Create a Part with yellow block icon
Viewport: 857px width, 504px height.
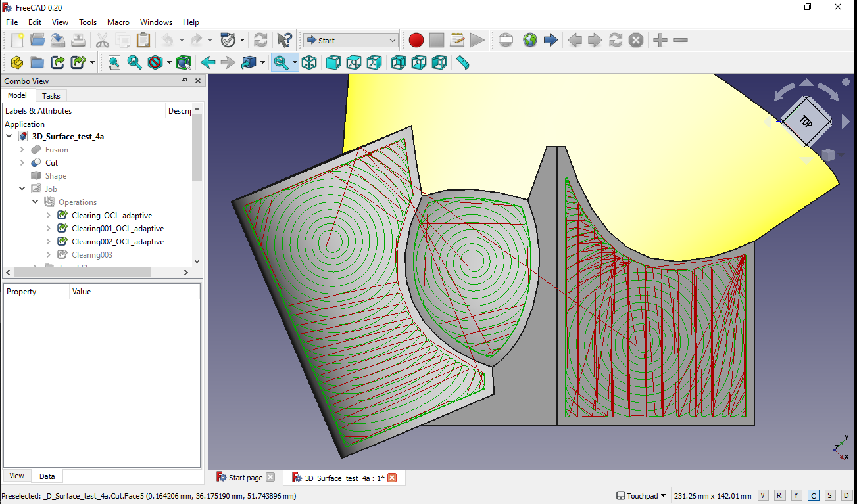coord(17,62)
